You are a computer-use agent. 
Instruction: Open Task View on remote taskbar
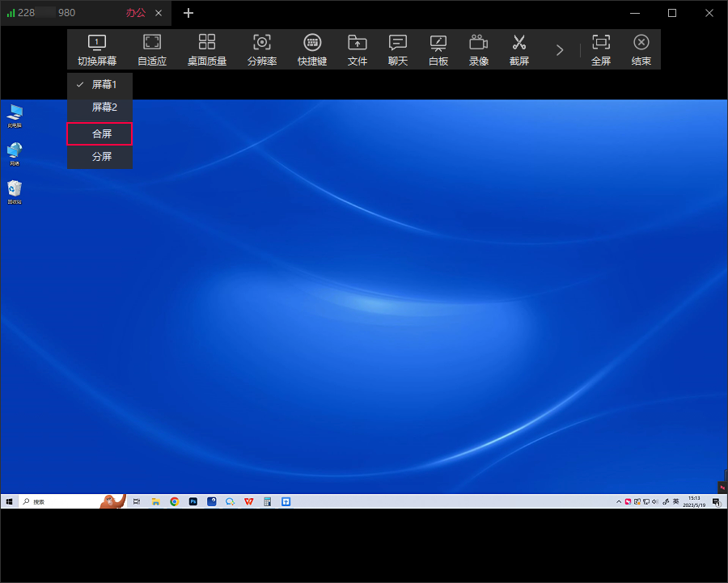coord(137,501)
